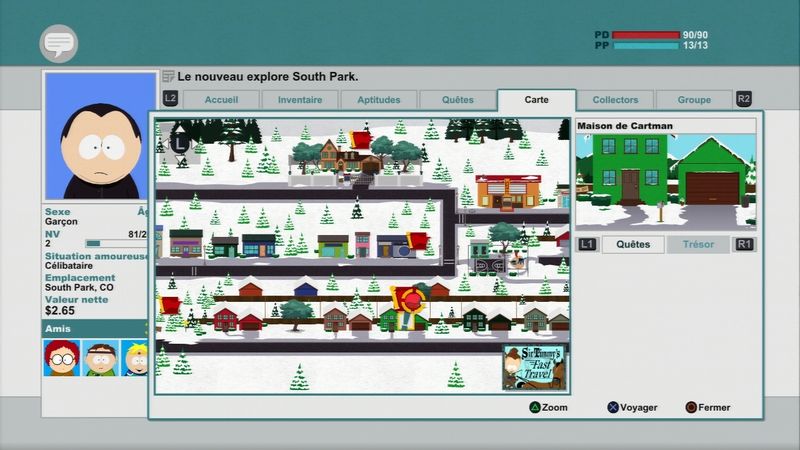Open the chat bubble messages icon
800x450 pixels.
59,43
